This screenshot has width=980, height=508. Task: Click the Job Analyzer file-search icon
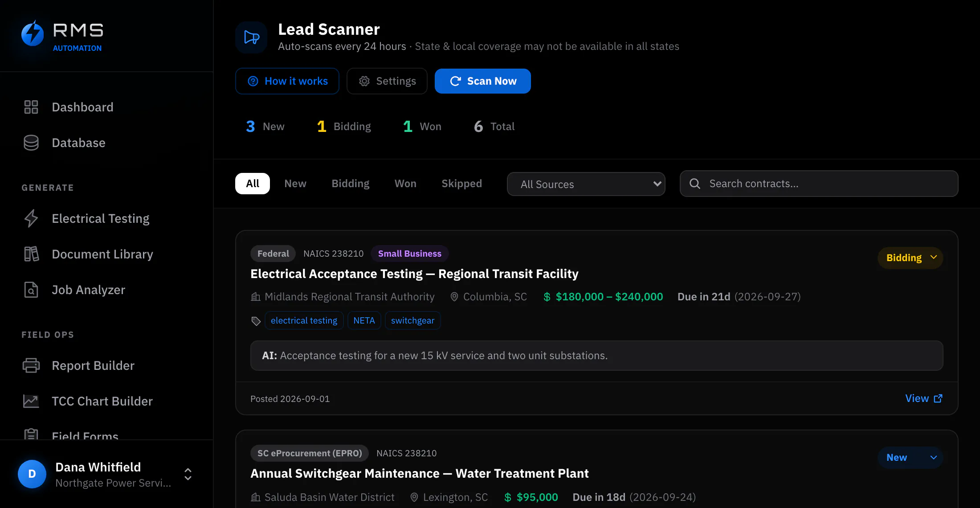tap(31, 290)
